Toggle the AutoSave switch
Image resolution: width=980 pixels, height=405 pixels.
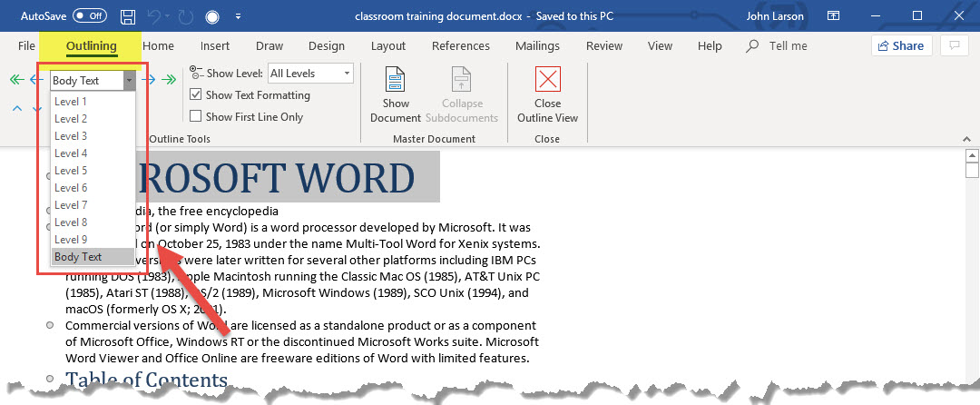click(90, 16)
